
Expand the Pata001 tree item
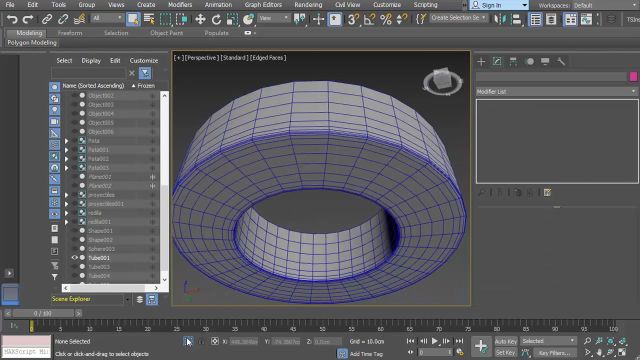click(67, 150)
